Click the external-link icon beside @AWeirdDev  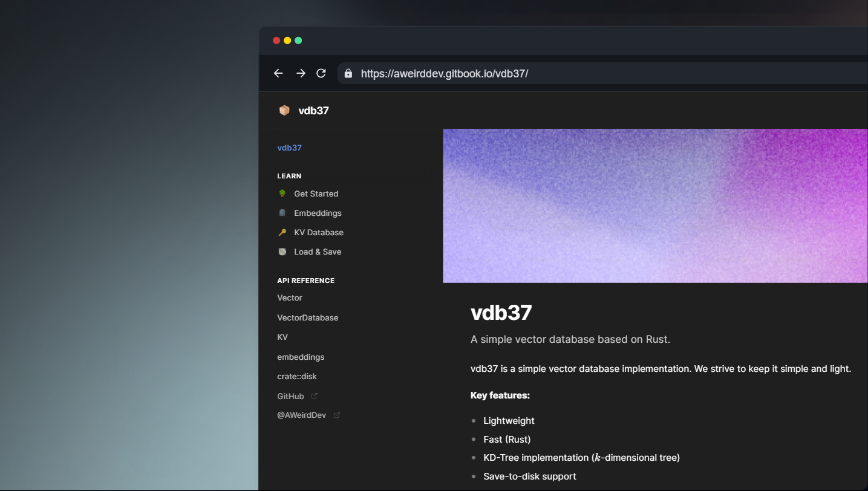coord(338,415)
